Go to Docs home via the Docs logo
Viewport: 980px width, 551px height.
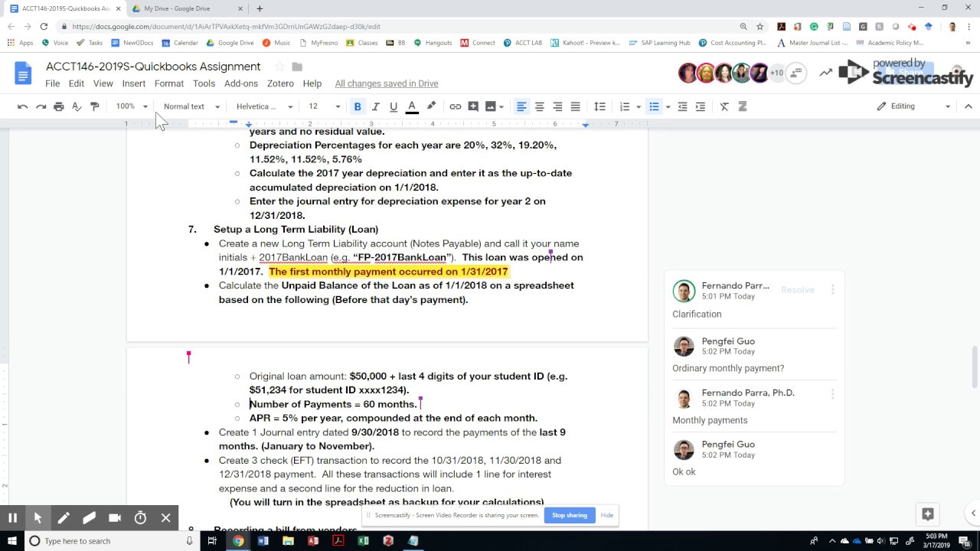coord(22,73)
